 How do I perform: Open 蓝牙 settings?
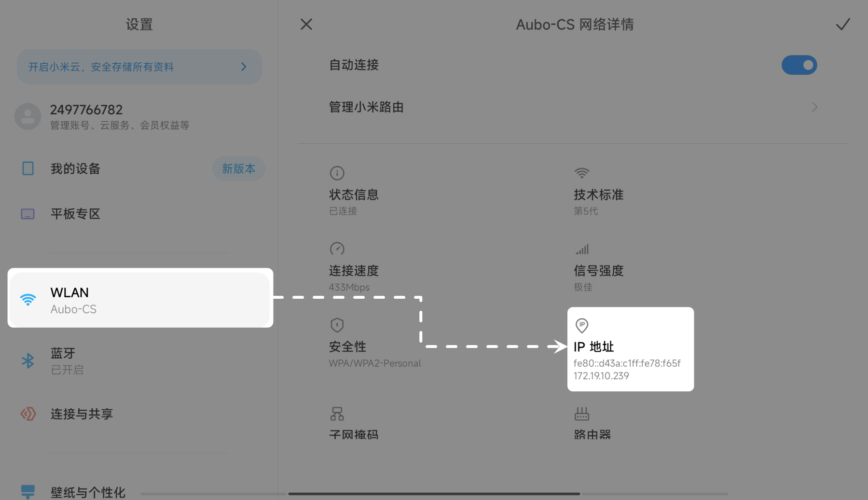click(139, 361)
